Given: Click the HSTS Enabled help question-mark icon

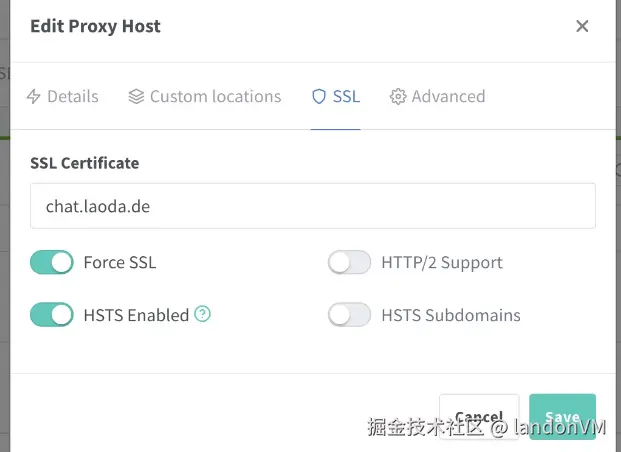Looking at the screenshot, I should click(203, 314).
